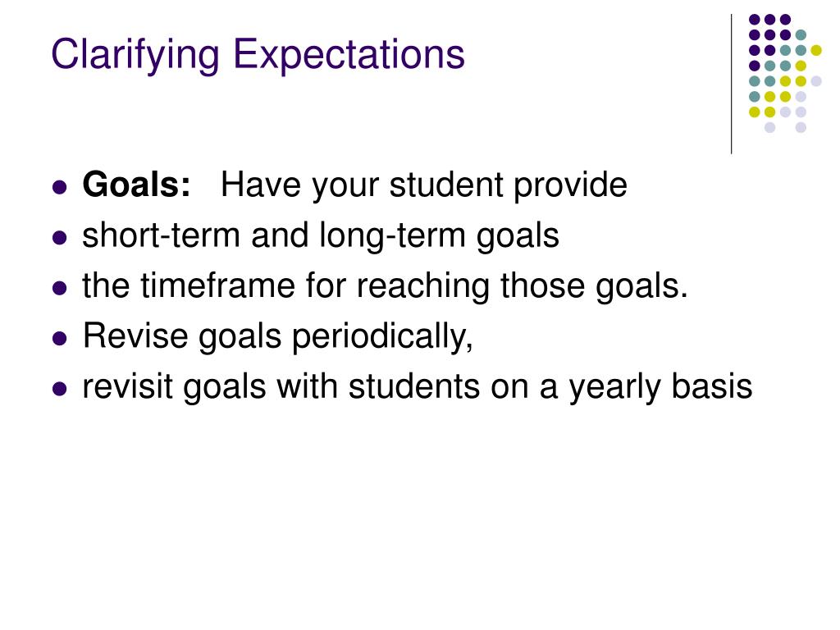Click the bullet before 'short-term and long-term goals'

coord(60,237)
